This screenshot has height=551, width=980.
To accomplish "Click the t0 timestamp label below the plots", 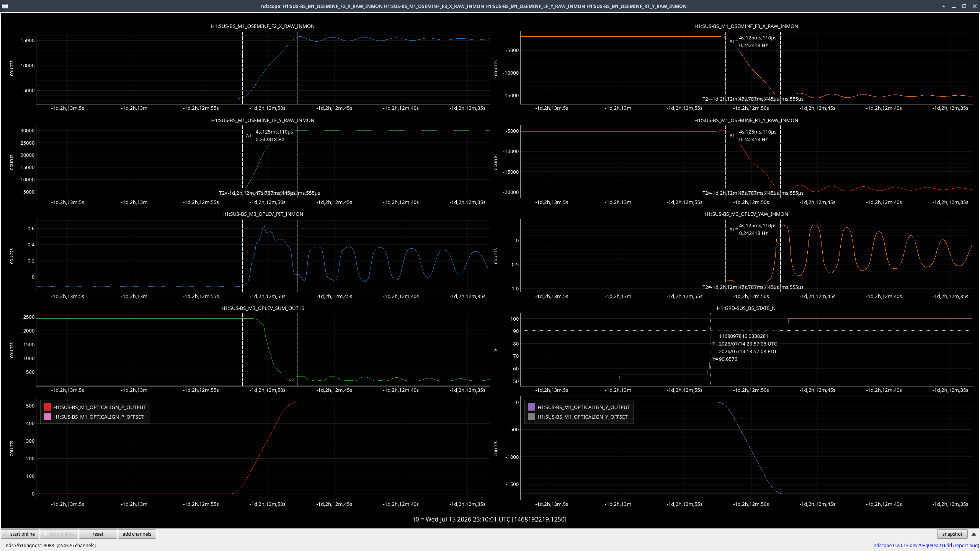I will pyautogui.click(x=490, y=519).
